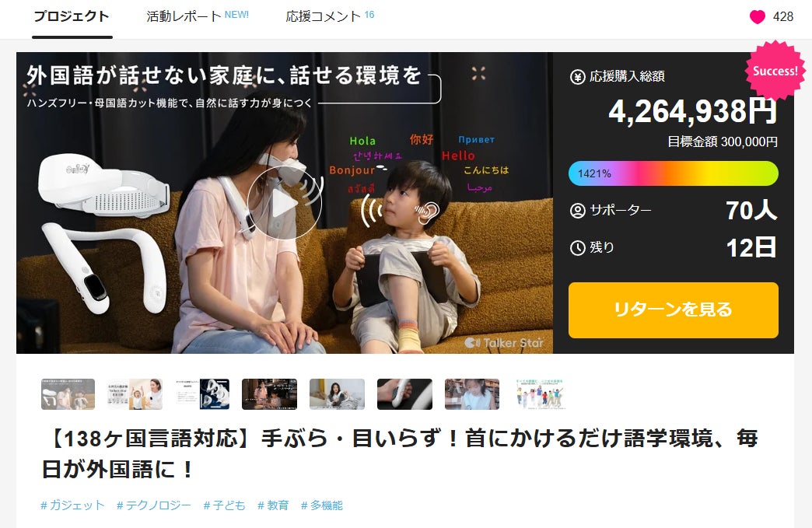This screenshot has width=812, height=528.
Task: Click the リターンを見る button
Action: click(x=674, y=310)
